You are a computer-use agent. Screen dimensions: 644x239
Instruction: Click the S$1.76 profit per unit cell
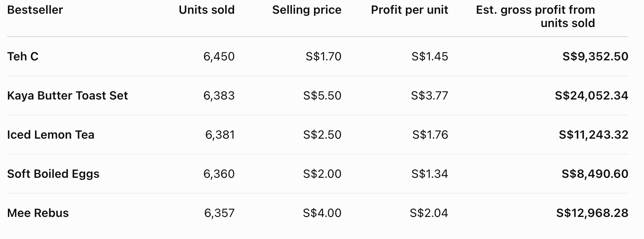pos(430,134)
